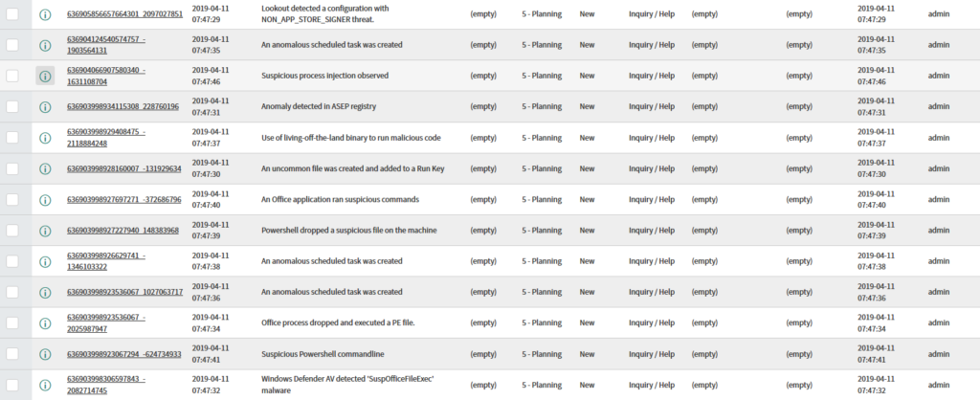Viewport: 980px width, 400px height.
Task: Click info icon for Lookout NON_APP_STORE_SIGNER row
Action: (45, 13)
